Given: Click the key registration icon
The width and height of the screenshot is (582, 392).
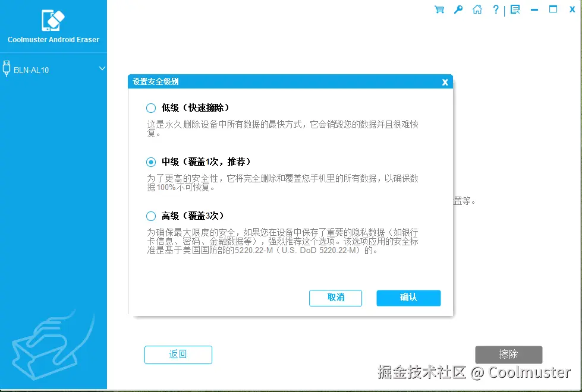Looking at the screenshot, I should [458, 10].
